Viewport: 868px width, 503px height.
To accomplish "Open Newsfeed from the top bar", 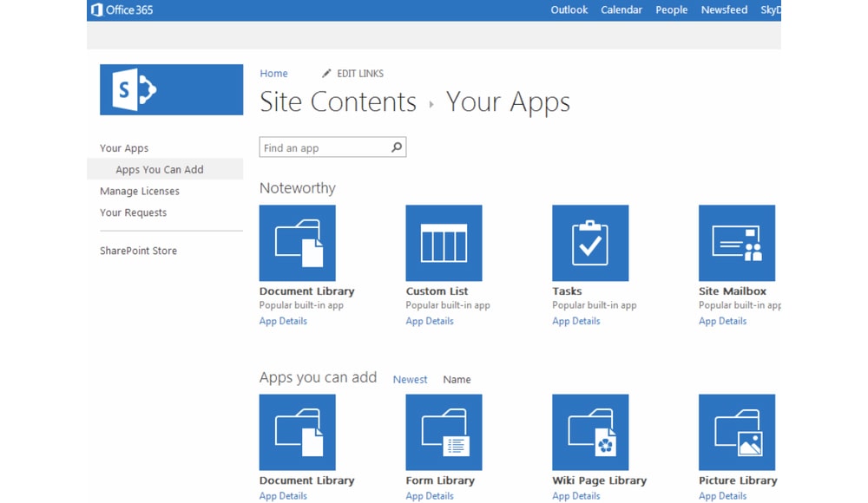I will pos(724,10).
